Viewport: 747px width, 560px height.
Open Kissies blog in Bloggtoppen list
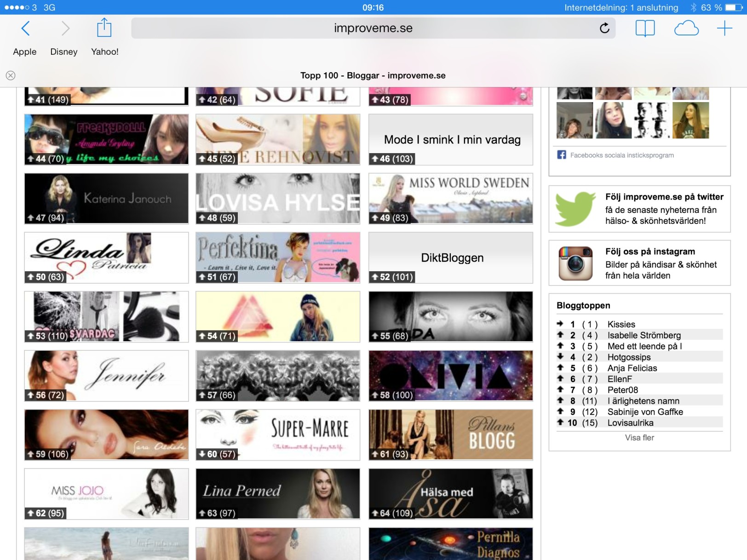[621, 324]
